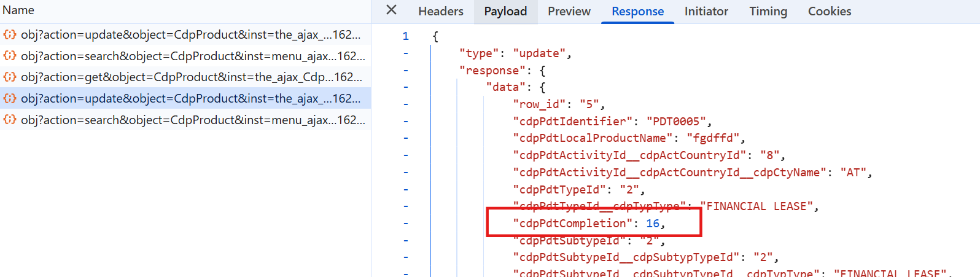The image size is (980, 277).
Task: Click the gutter dash beside the "response" line
Action: tap(405, 71)
